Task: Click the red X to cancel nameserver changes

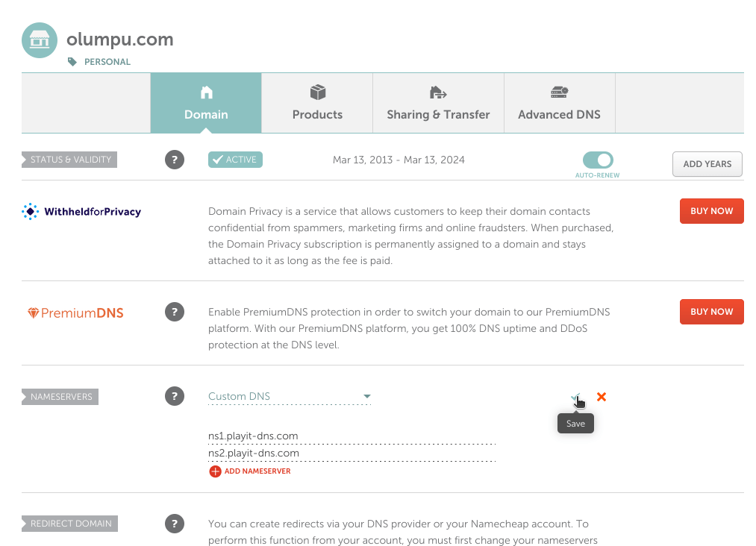Action: (602, 397)
